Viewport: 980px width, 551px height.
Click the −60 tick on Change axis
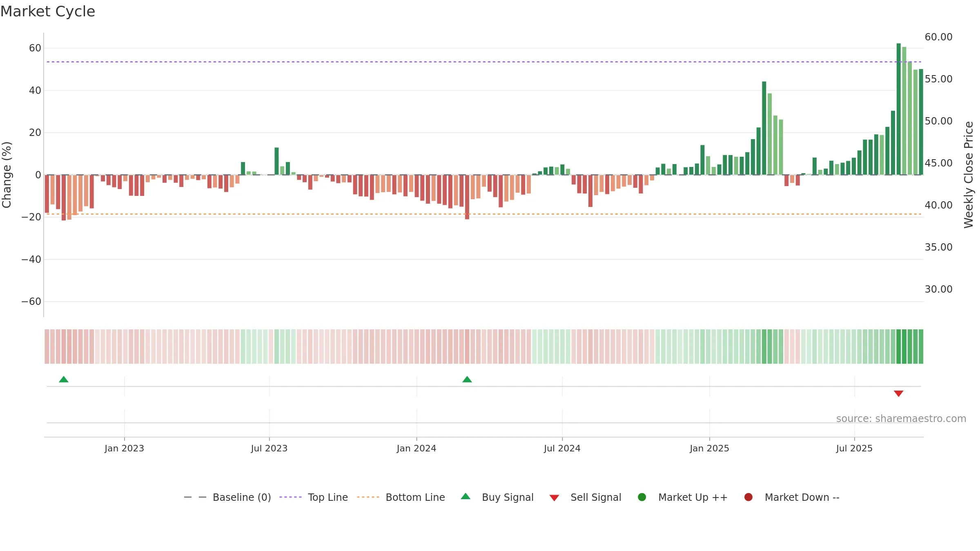tap(31, 302)
